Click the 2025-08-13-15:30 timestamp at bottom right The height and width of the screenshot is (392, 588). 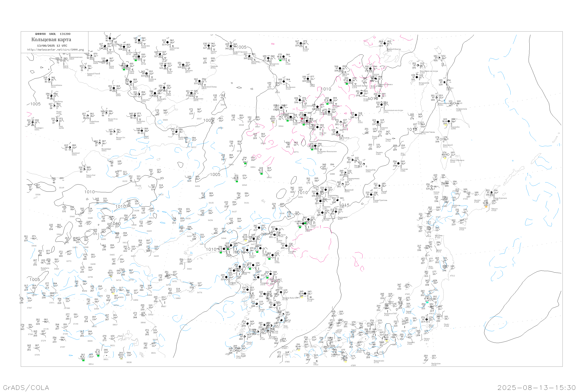point(536,387)
